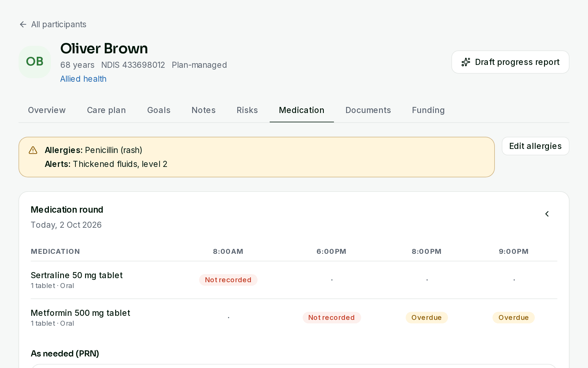Record Sertraline 8:00 AM Not recorded dose

point(228,280)
